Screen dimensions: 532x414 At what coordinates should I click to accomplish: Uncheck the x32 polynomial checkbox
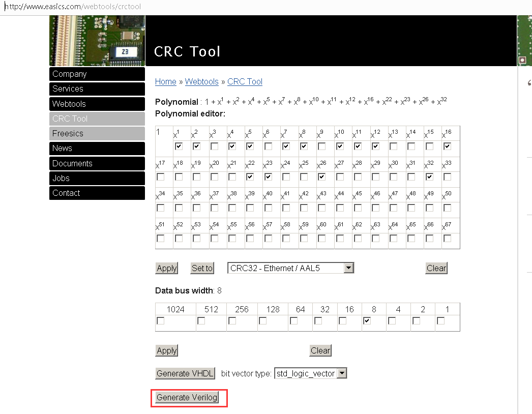[429, 177]
